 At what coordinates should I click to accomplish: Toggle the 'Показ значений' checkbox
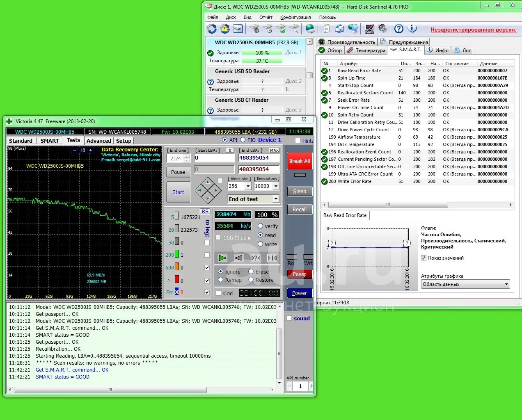424,258
